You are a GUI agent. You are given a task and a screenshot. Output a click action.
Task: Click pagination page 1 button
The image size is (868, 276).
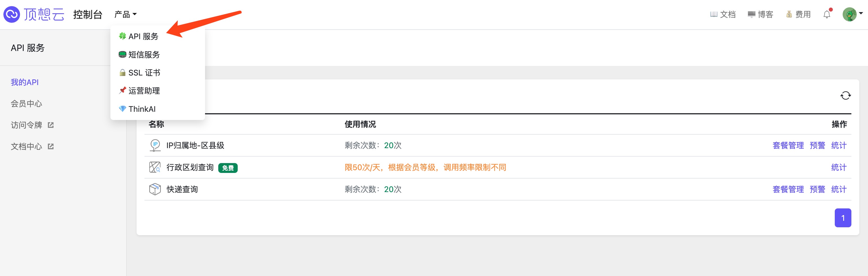click(842, 218)
